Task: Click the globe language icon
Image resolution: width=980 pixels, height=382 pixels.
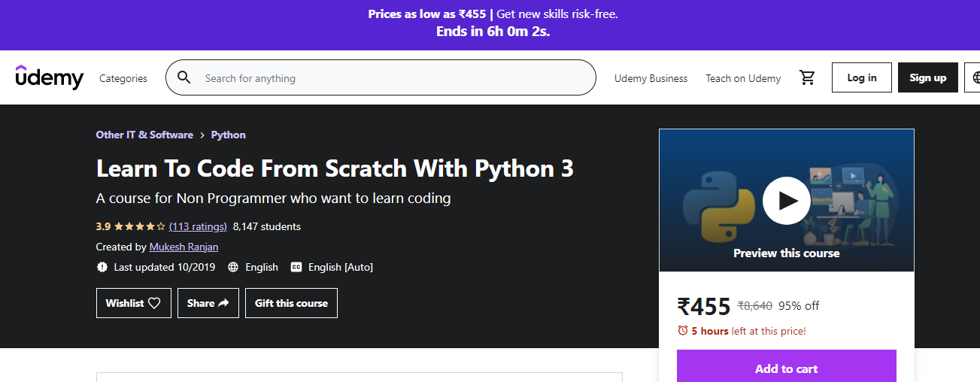Action: (x=975, y=77)
